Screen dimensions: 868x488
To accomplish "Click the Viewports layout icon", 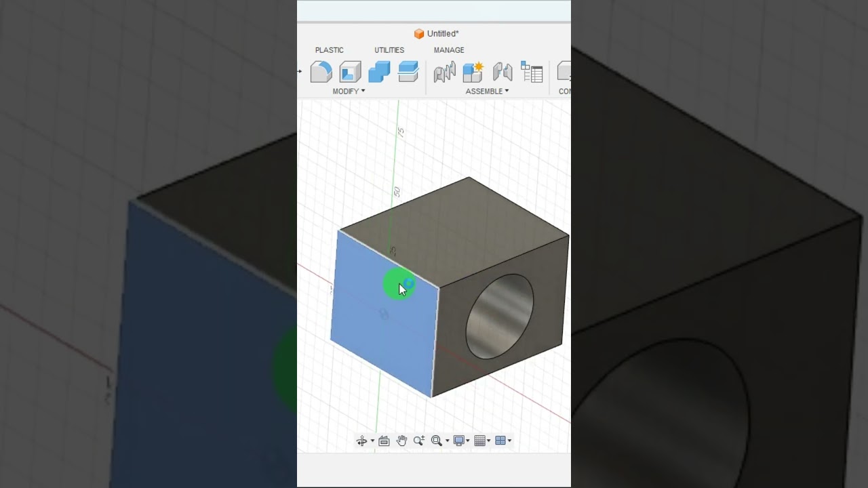I will 500,441.
